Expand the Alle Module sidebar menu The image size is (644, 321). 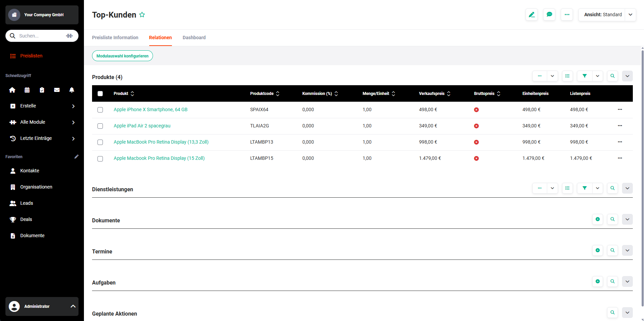[x=42, y=122]
